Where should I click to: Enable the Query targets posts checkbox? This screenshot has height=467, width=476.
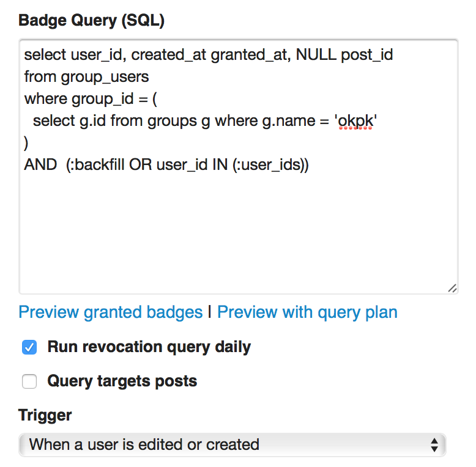point(29,382)
